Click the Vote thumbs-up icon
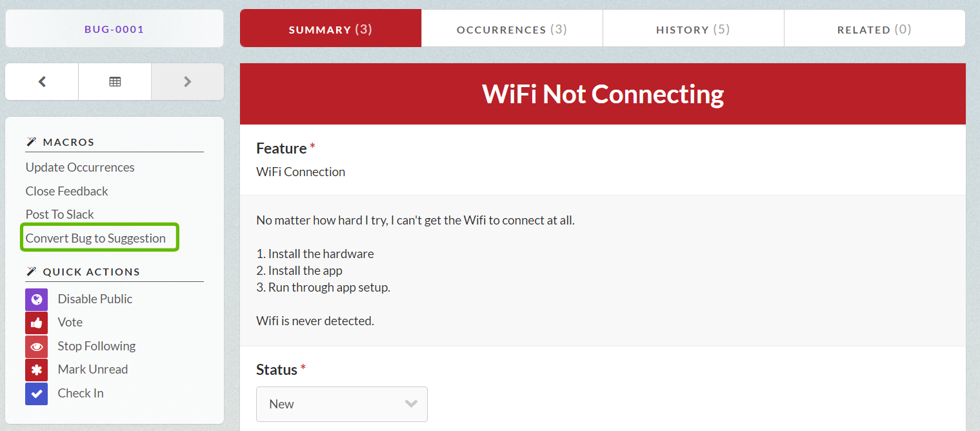The height and width of the screenshot is (431, 980). (37, 323)
